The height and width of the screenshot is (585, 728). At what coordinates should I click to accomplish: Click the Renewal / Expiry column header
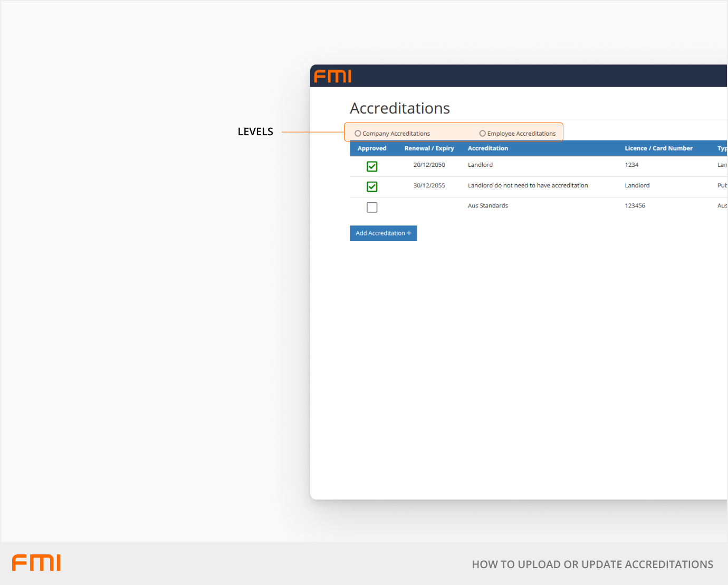(429, 148)
